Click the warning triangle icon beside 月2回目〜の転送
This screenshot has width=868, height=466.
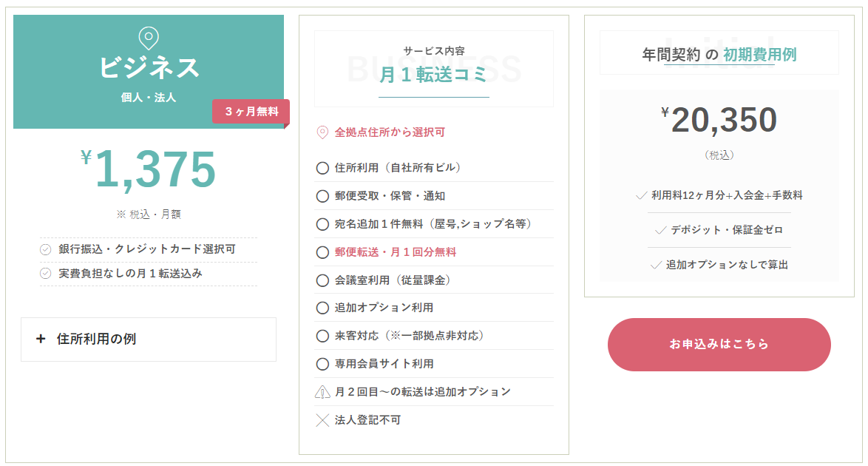click(x=322, y=392)
